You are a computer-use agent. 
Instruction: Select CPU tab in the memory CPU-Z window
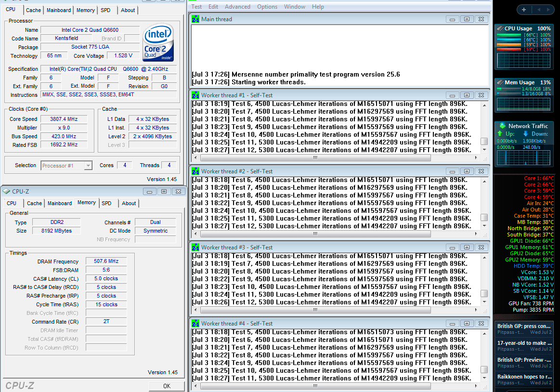click(12, 203)
